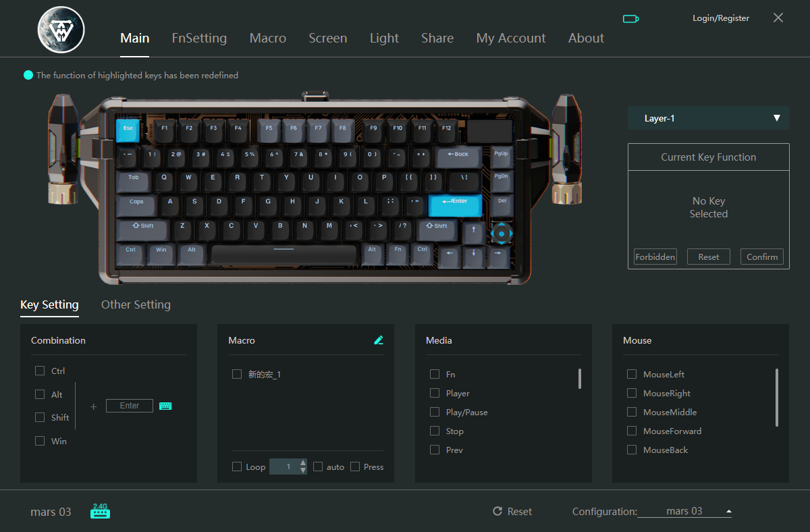Check the Play/Pause option in Media panel
This screenshot has width=810, height=532.
pos(435,412)
